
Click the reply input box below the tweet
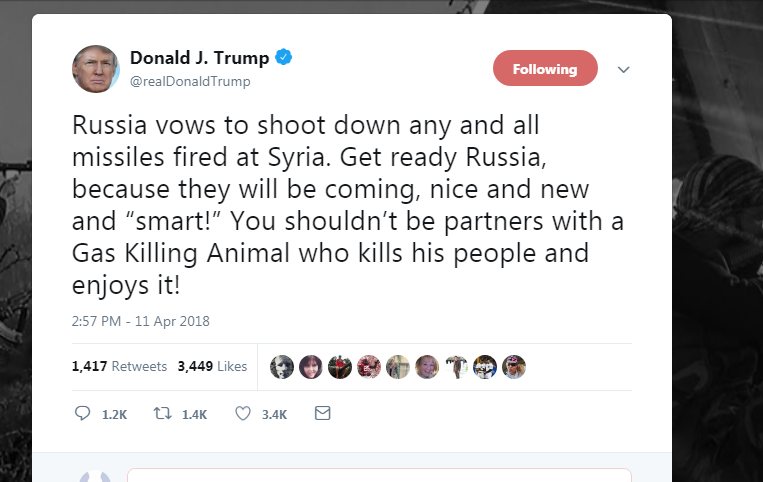point(378,474)
